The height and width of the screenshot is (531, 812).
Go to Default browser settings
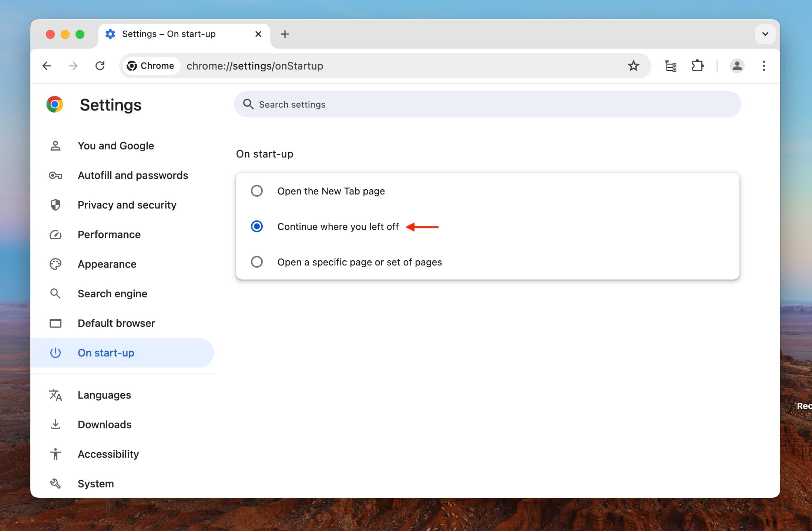(x=116, y=323)
